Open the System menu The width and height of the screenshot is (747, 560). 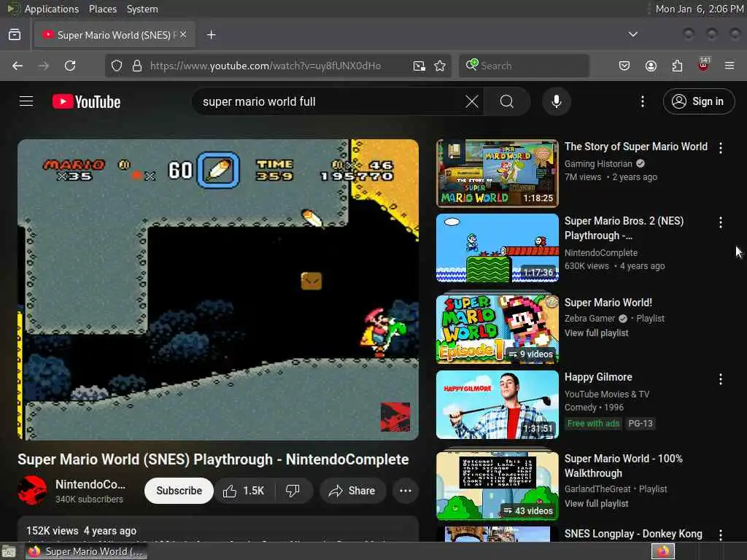142,9
